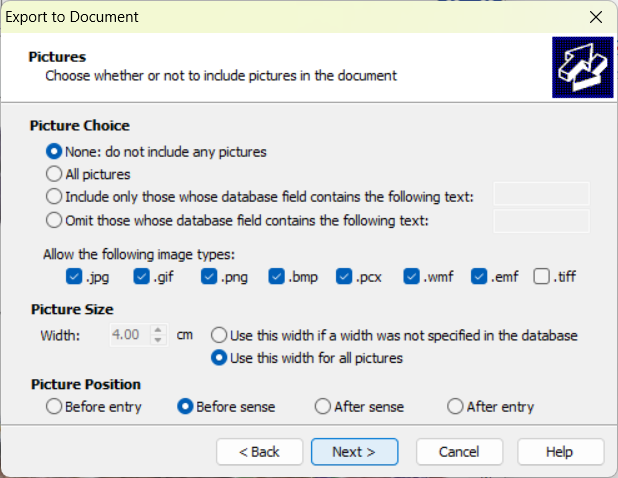Toggle the .pcx image type checkbox
The width and height of the screenshot is (618, 478).
click(x=345, y=277)
